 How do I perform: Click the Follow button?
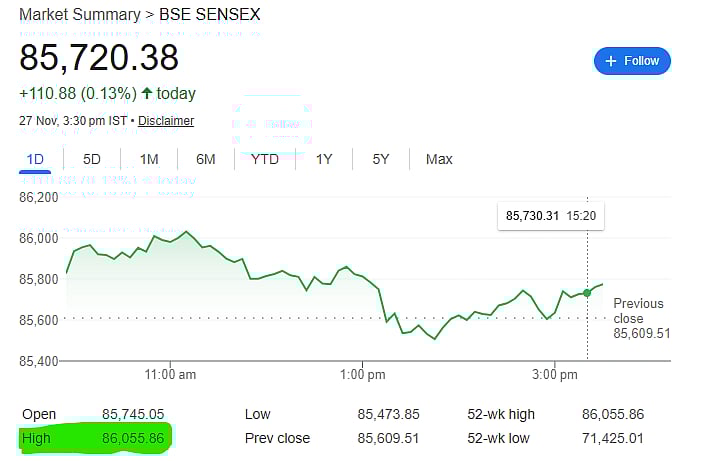(x=632, y=61)
